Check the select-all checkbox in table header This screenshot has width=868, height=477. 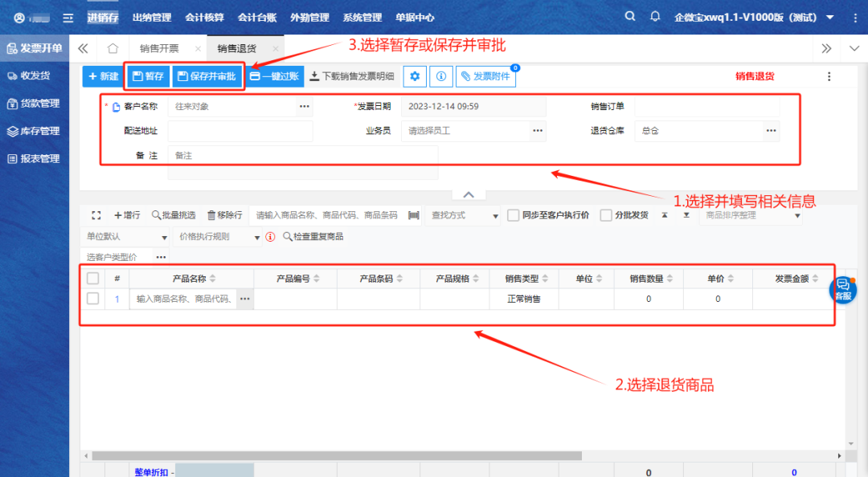tap(93, 279)
